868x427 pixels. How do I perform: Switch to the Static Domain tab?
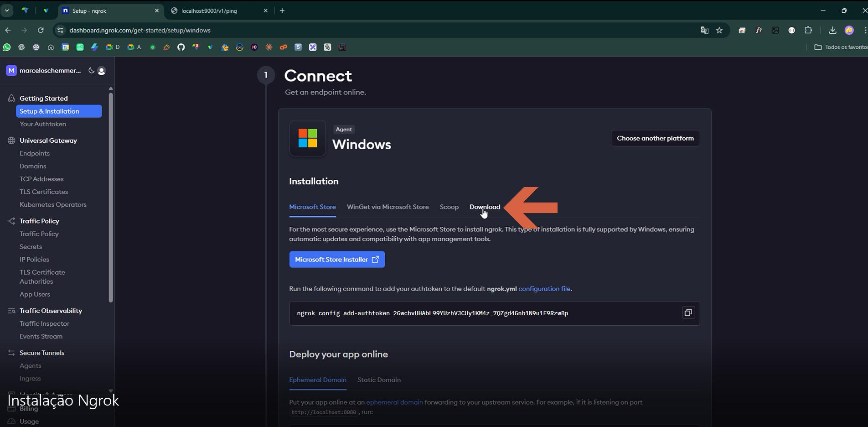pos(379,380)
